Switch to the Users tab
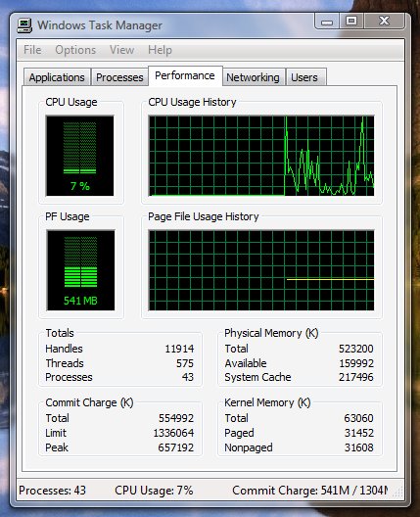 [304, 77]
